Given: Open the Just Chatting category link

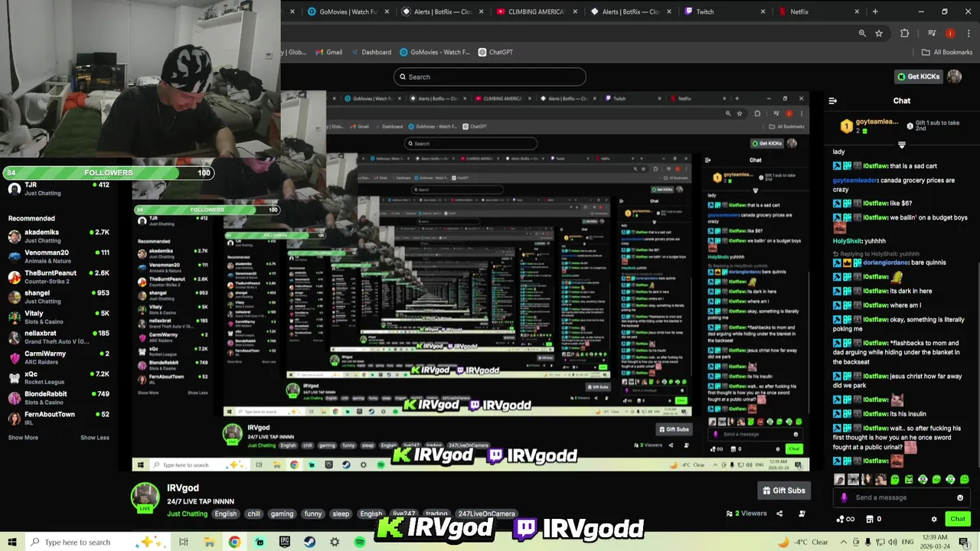Looking at the screenshot, I should [x=188, y=514].
